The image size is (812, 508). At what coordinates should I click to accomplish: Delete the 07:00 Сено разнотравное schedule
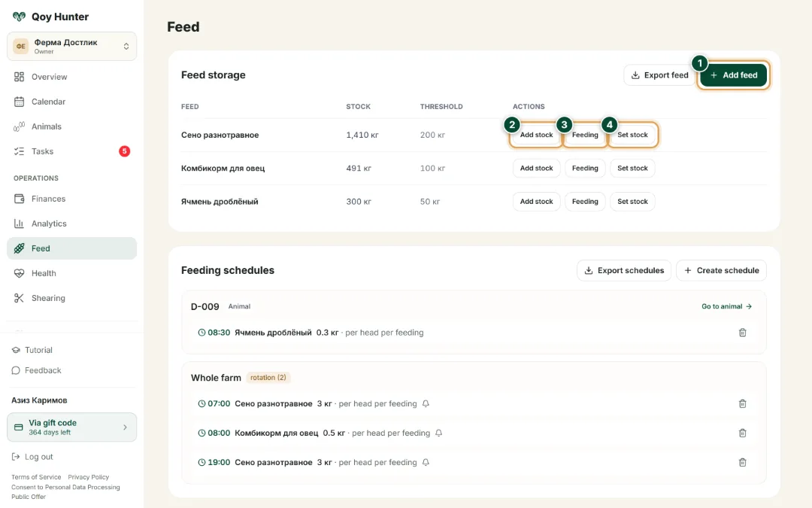742,403
